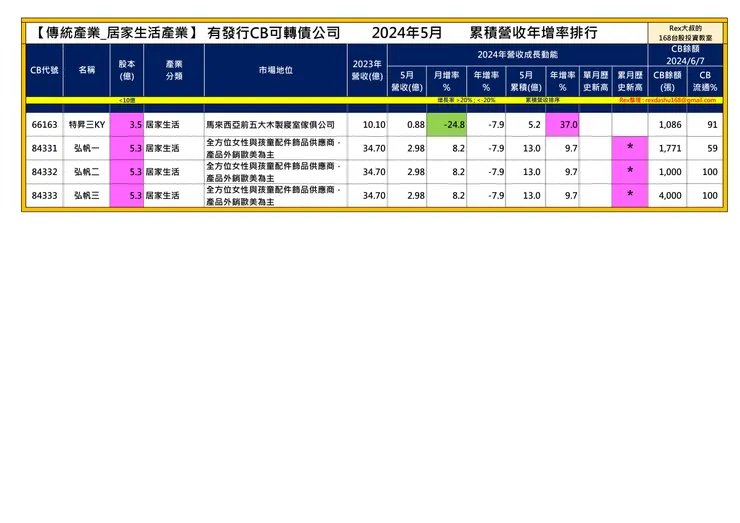Select the 4,000 CB balance cell
This screenshot has height=523, width=740.
[x=667, y=195]
